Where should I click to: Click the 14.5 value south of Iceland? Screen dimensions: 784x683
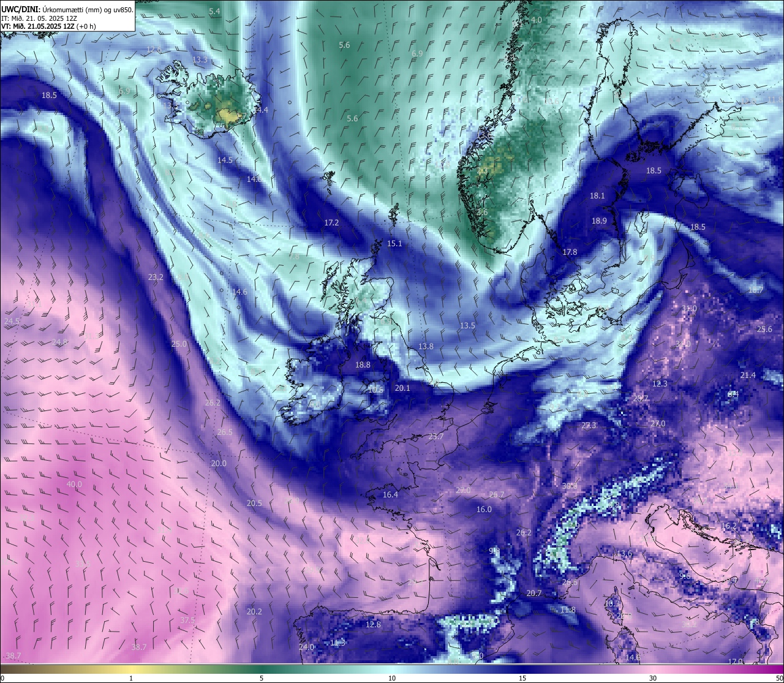click(225, 160)
